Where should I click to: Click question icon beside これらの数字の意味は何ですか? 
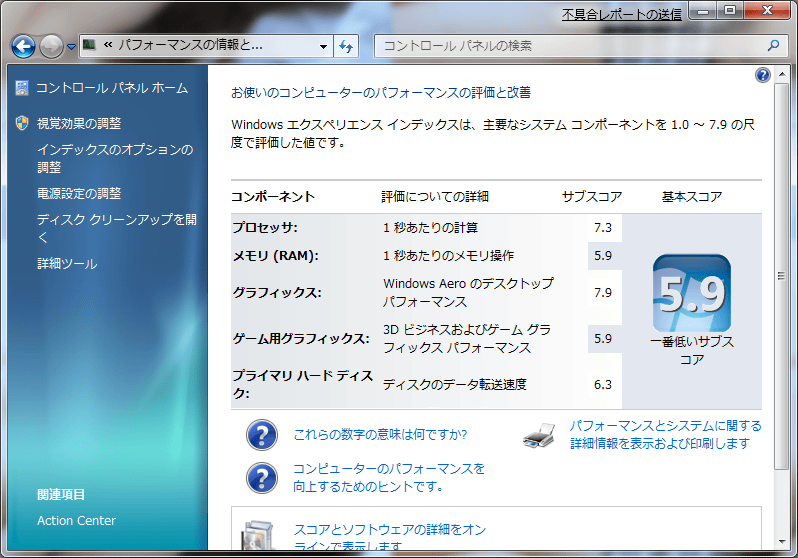(x=261, y=435)
